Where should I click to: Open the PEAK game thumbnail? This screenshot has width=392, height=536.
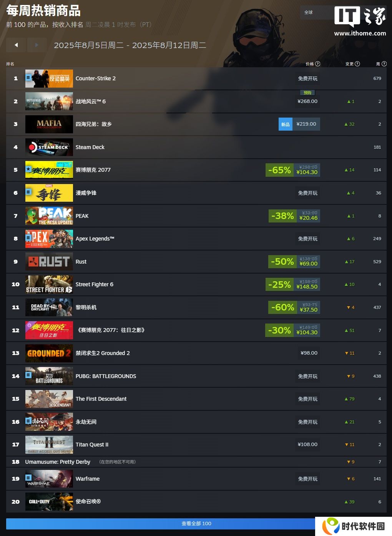[x=49, y=216]
